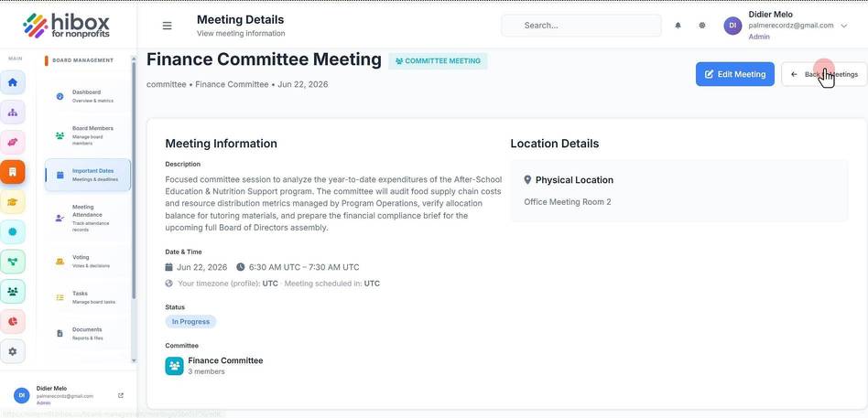Click the notification bell icon
Viewport: 868px width, 418px height.
click(678, 26)
